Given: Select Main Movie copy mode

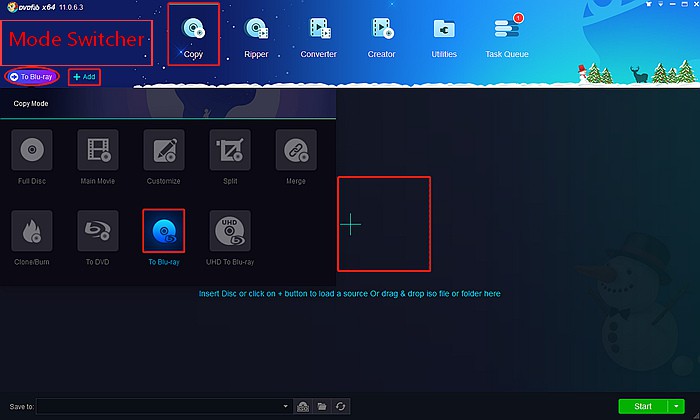Looking at the screenshot, I should point(98,157).
